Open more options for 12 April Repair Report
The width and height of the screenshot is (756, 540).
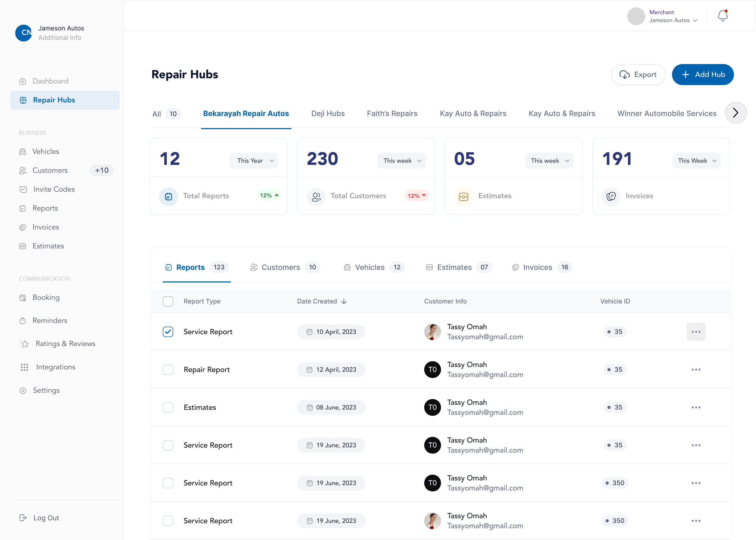(x=696, y=370)
